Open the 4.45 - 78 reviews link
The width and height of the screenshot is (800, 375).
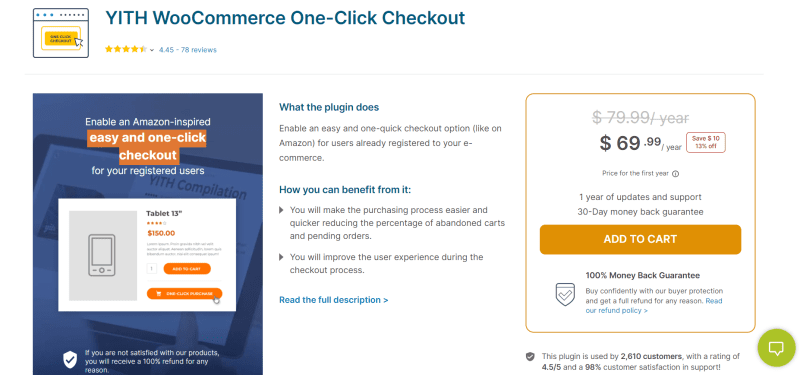[188, 50]
